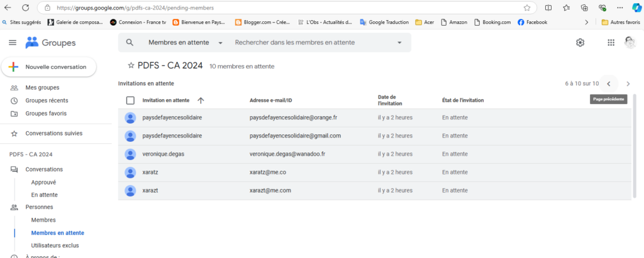Open Mes groupes link
The width and height of the screenshot is (644, 258).
(42, 87)
